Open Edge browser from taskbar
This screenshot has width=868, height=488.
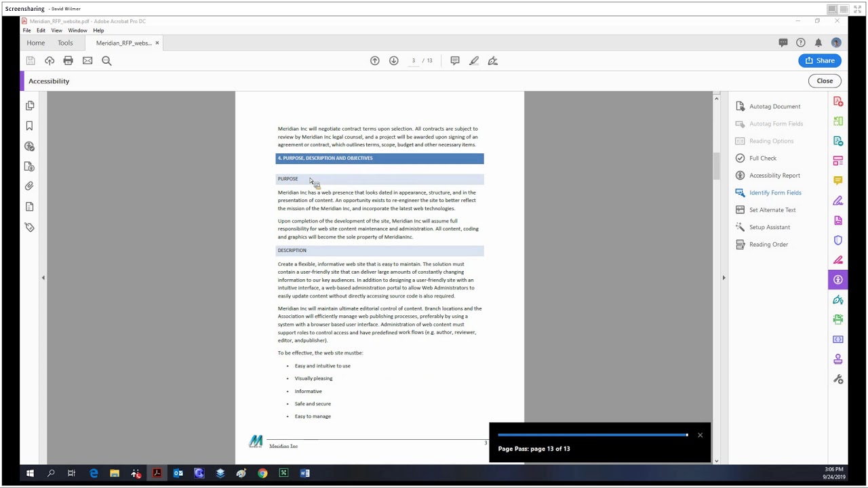94,473
